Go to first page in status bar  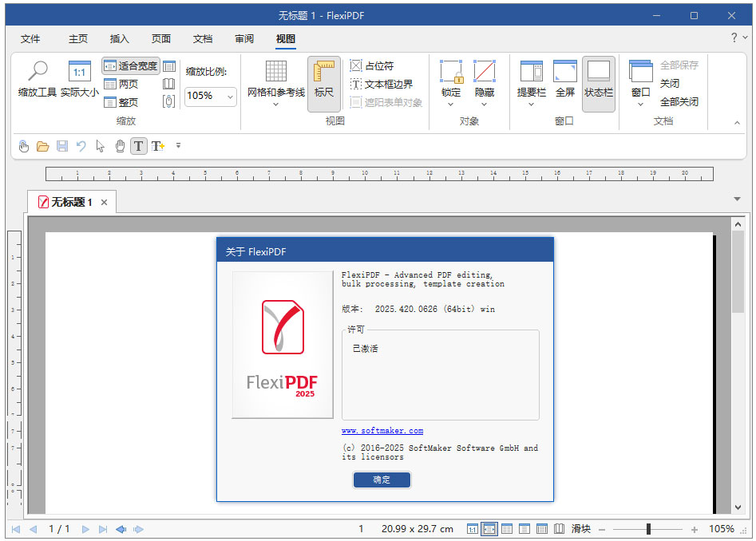(x=16, y=530)
